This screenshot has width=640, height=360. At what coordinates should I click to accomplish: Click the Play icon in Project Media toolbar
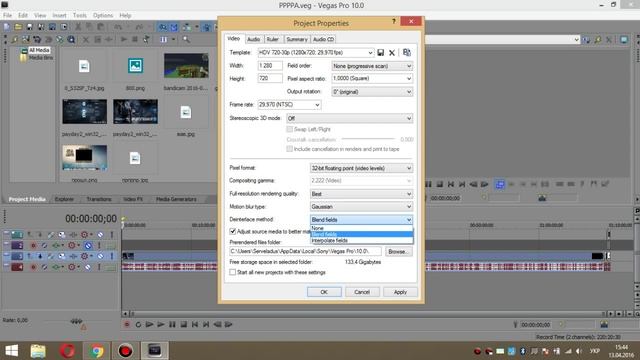tap(124, 40)
